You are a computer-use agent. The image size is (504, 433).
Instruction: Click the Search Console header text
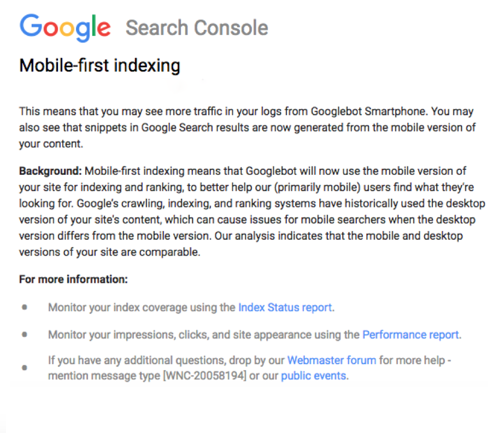pyautogui.click(x=197, y=28)
